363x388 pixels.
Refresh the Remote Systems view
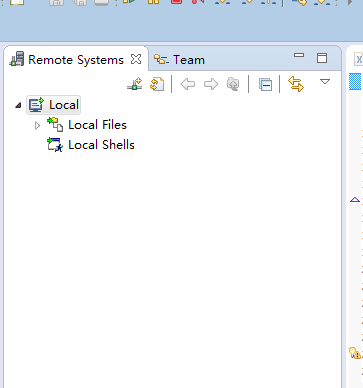coord(157,84)
